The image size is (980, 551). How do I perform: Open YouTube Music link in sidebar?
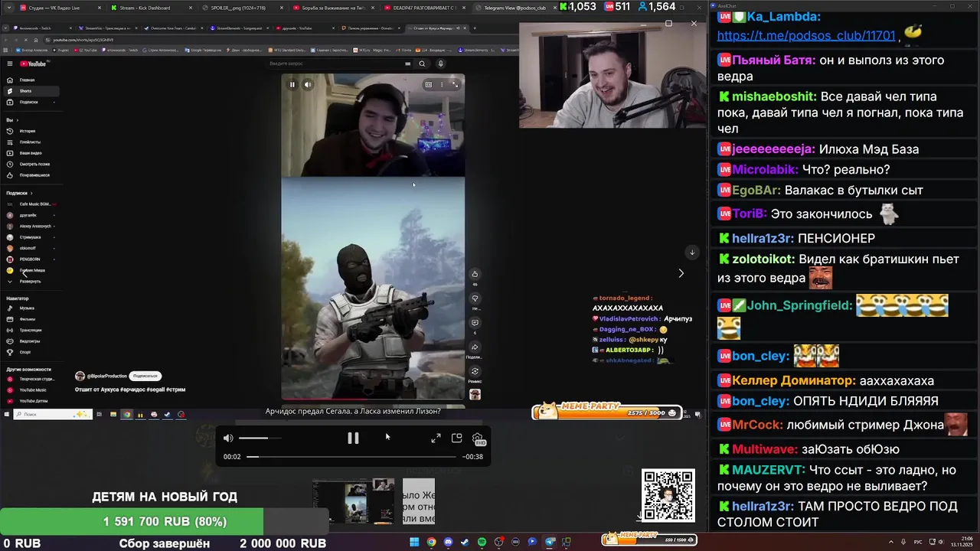click(x=31, y=390)
